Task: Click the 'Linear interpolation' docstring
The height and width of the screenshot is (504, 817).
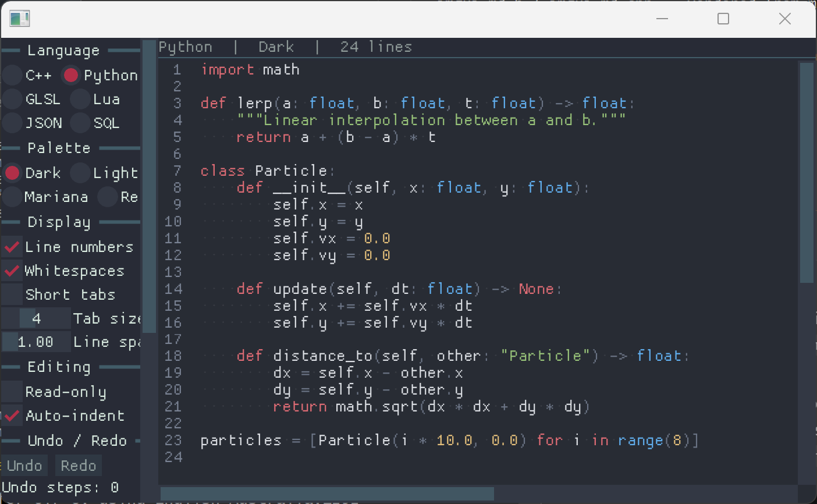Action: coord(431,120)
